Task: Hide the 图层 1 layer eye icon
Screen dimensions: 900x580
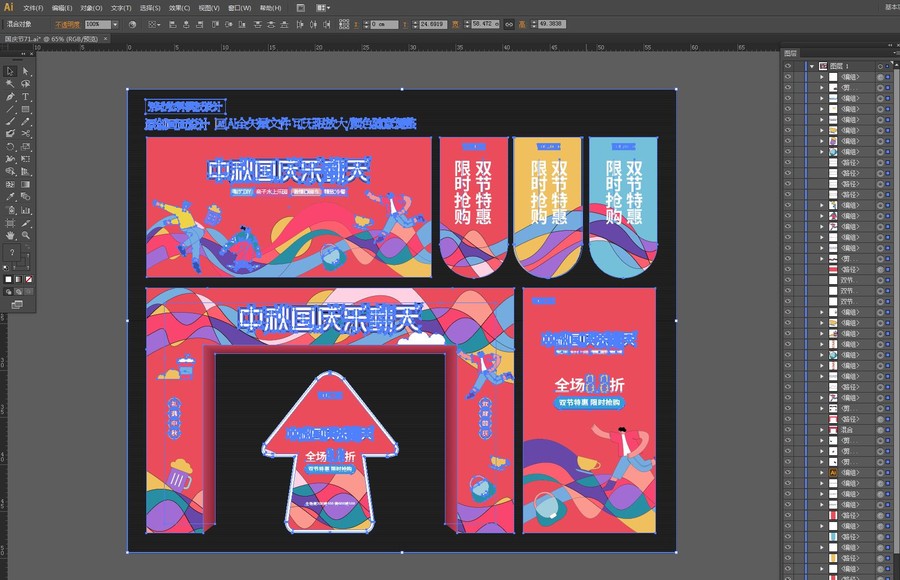Action: pyautogui.click(x=788, y=66)
